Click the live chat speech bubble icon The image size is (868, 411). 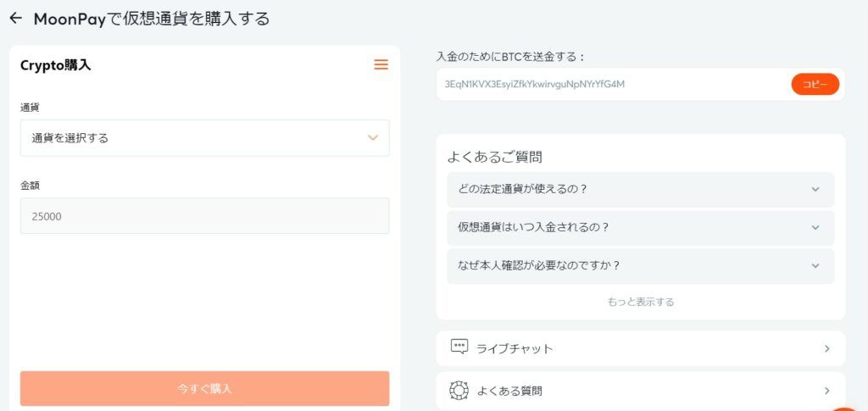459,347
